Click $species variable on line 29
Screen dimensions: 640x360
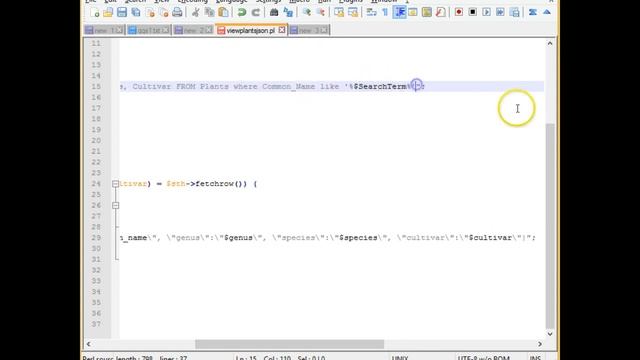tap(358, 238)
